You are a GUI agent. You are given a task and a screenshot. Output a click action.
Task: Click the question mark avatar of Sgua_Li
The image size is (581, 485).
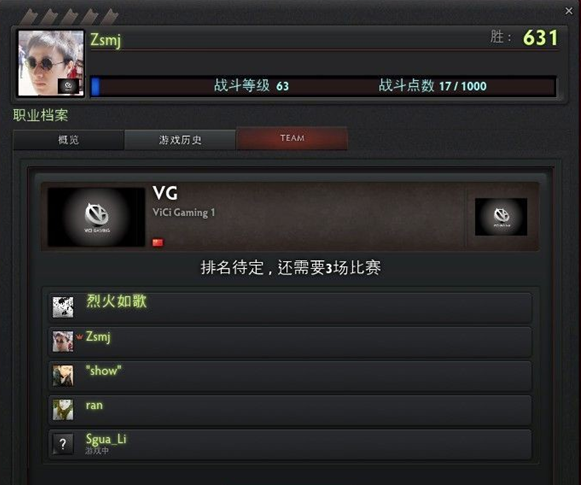click(x=63, y=444)
